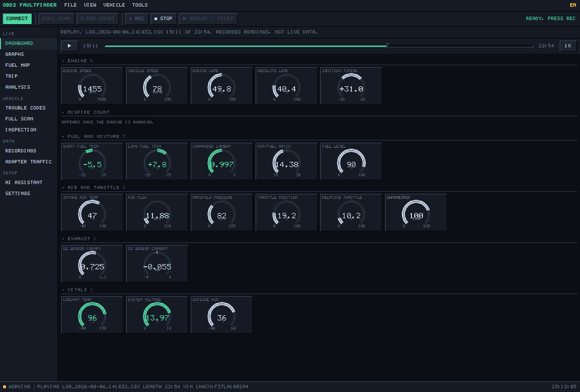This screenshot has height=392, width=580.
Task: Open TROUBLE CODES in the sidebar
Action: pyautogui.click(x=29, y=108)
